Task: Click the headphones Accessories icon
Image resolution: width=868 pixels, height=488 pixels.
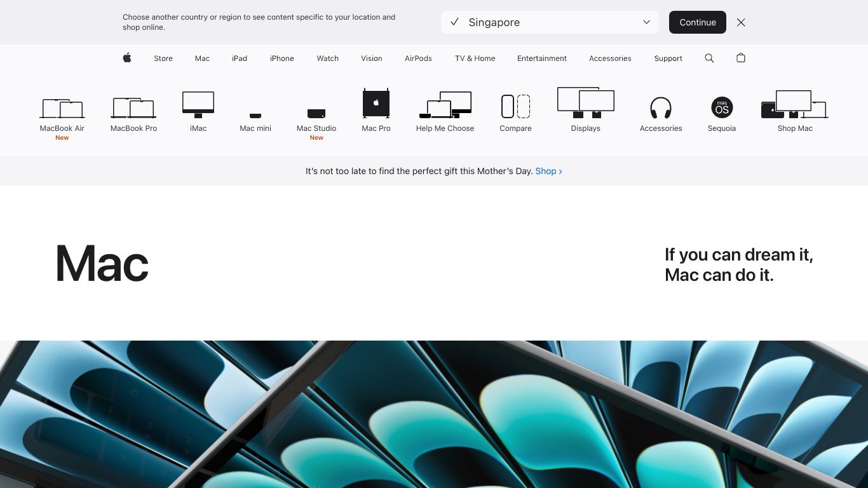Action: click(x=661, y=108)
